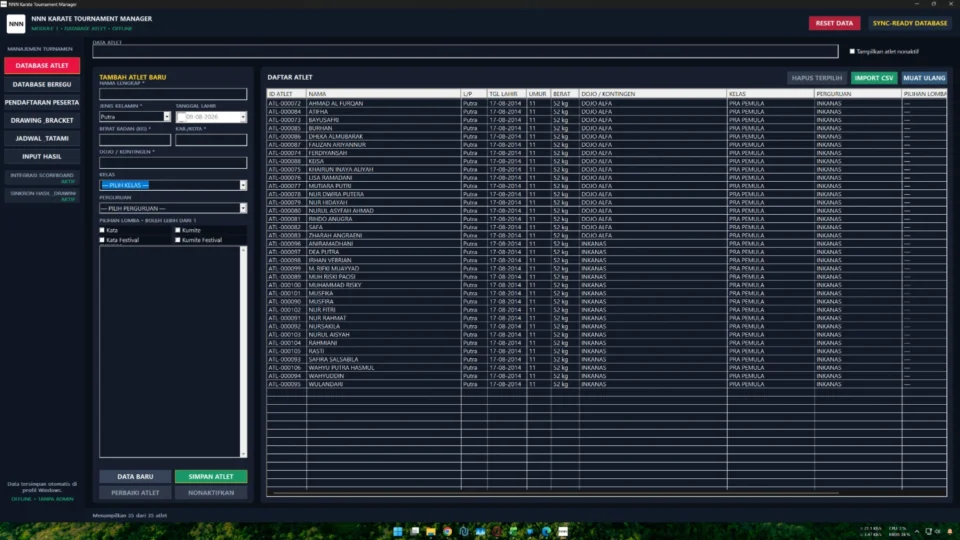Select the row for BAYUSAFRI
This screenshot has width=960, height=540.
coord(606,120)
